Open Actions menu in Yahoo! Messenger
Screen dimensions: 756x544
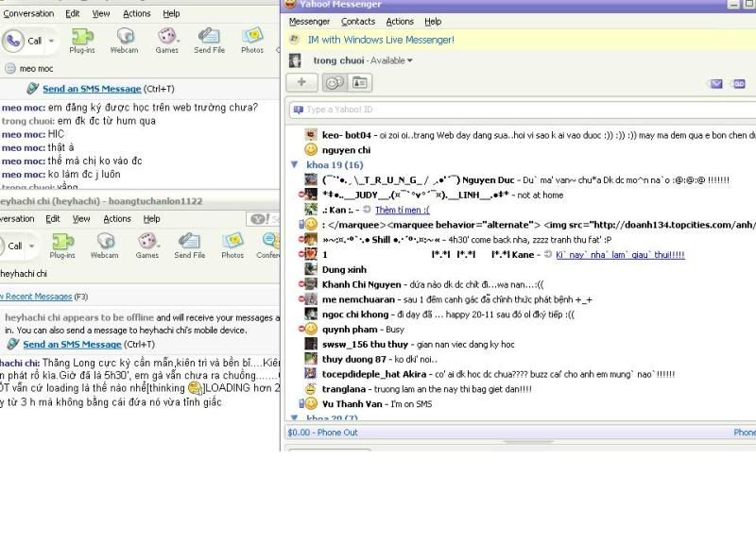400,21
